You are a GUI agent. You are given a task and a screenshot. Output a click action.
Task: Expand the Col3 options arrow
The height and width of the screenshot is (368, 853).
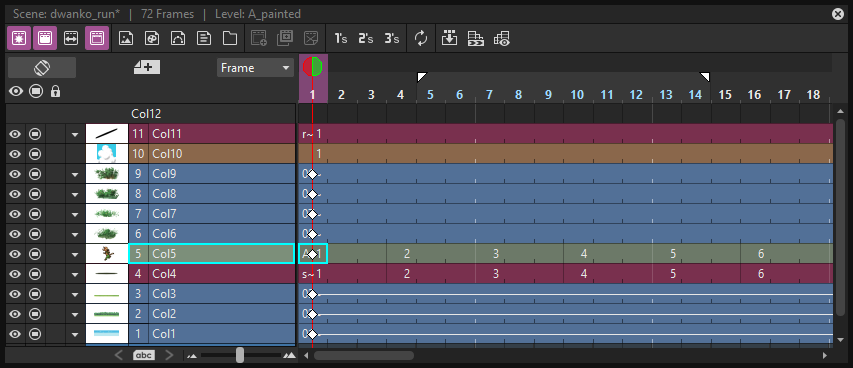pyautogui.click(x=75, y=295)
